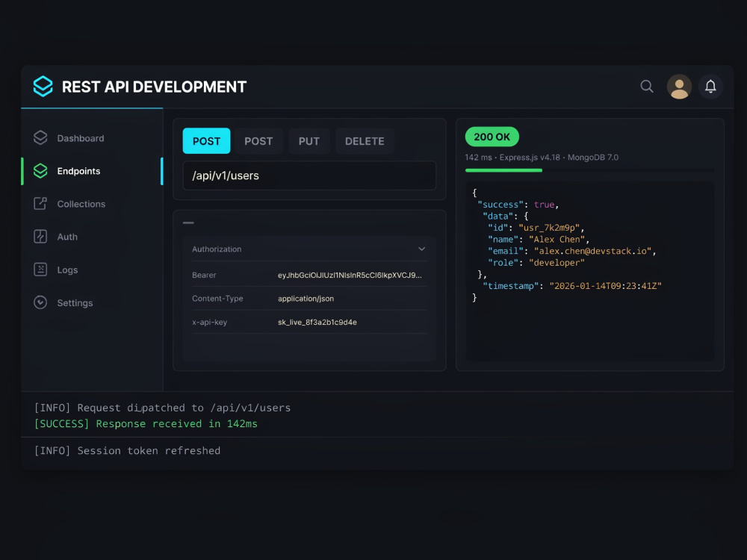This screenshot has height=560, width=747.
Task: Collapse the Authorization section chevron
Action: click(x=421, y=249)
